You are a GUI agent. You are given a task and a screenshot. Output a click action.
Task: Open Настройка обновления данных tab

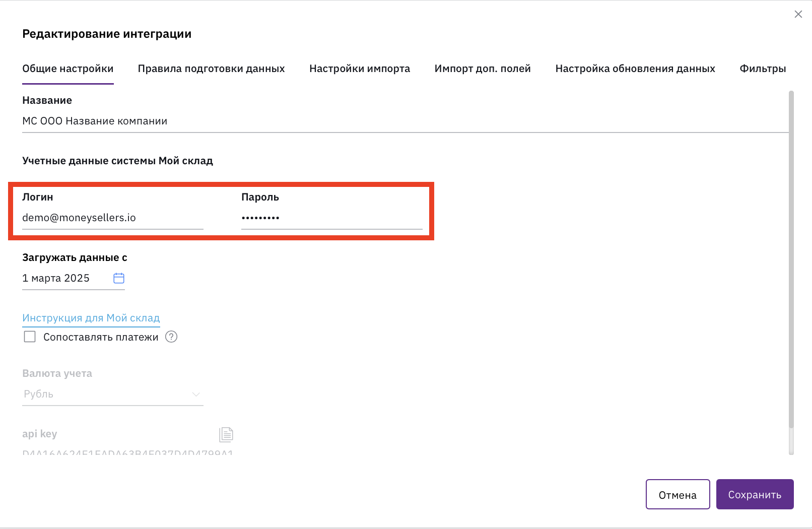click(x=635, y=69)
